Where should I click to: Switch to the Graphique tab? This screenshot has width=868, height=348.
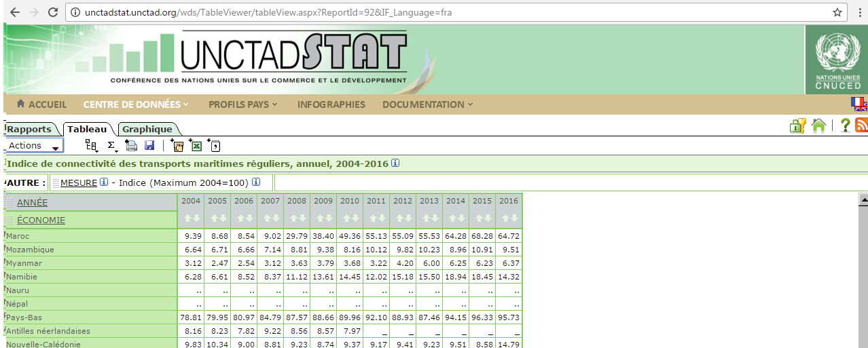(x=147, y=130)
